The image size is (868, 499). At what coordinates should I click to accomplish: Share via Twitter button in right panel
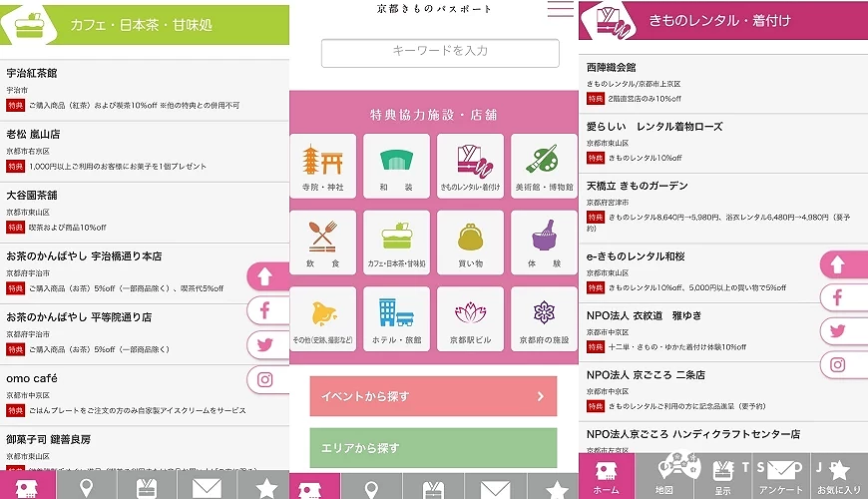[x=843, y=331]
